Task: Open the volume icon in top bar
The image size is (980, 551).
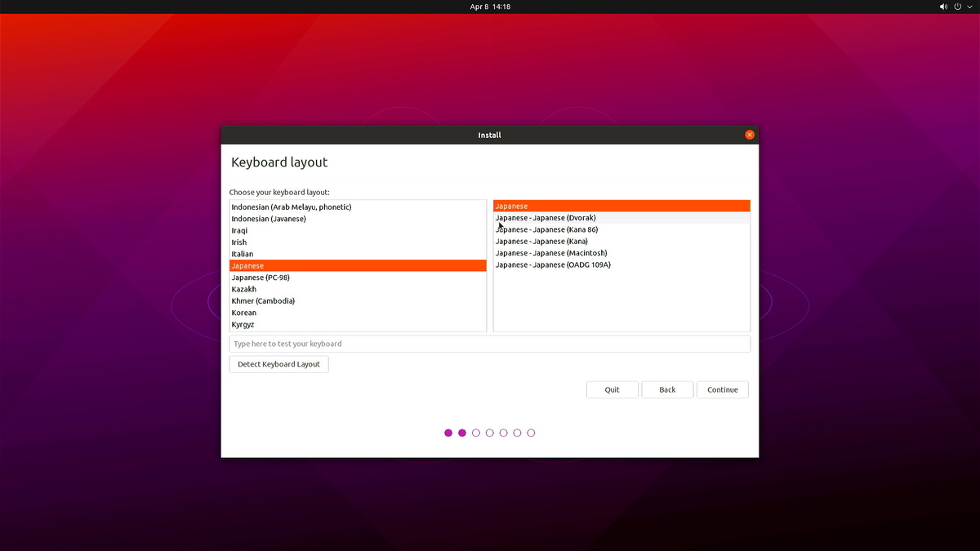Action: click(944, 7)
